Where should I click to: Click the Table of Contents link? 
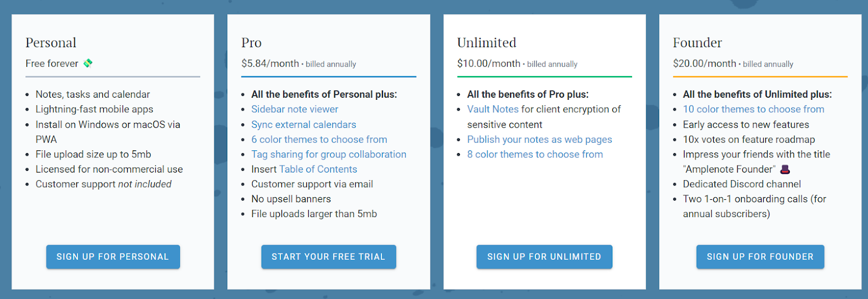tap(318, 169)
